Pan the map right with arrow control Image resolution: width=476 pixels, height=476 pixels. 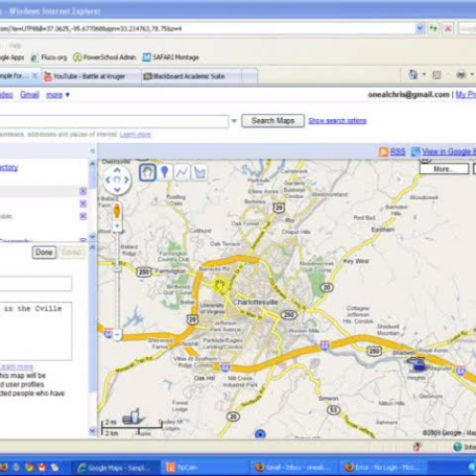click(x=127, y=180)
